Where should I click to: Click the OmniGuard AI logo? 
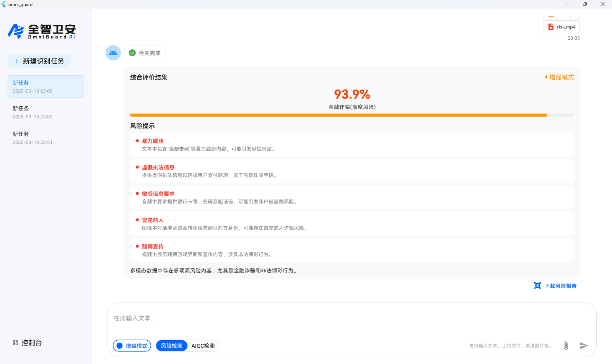[42, 31]
